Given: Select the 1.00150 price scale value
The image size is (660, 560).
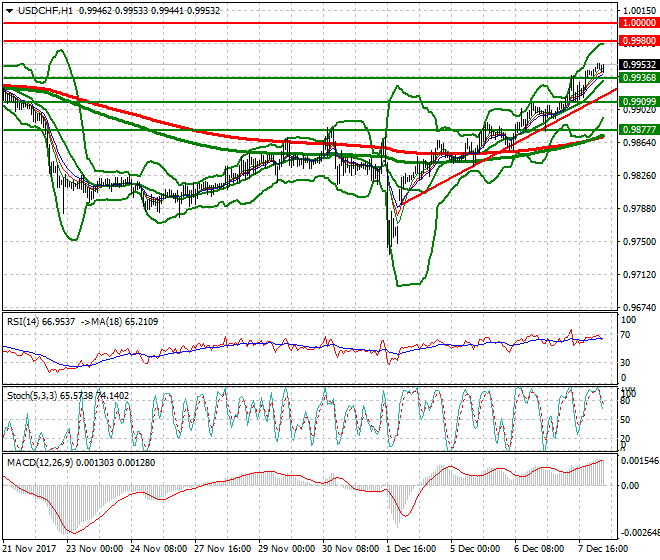Looking at the screenshot, I should point(639,11).
